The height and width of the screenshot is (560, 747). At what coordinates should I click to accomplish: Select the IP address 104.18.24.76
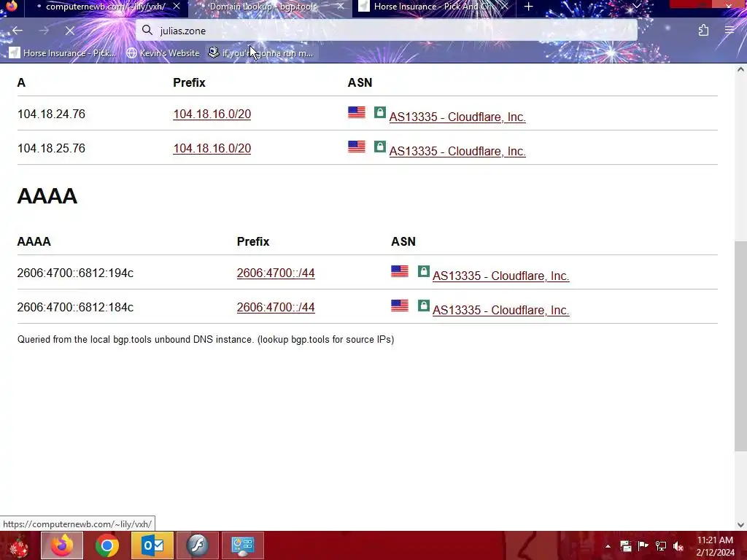click(x=52, y=114)
